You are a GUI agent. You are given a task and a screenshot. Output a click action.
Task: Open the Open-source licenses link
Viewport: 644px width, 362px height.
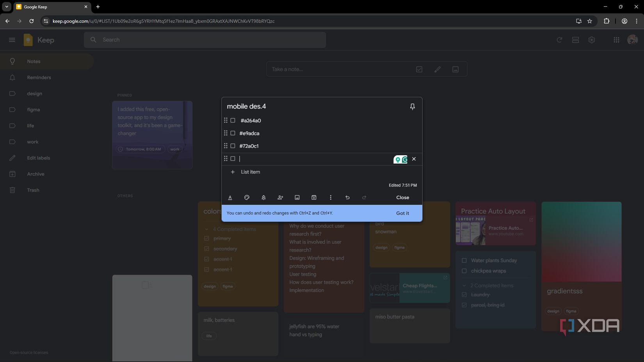(x=29, y=353)
